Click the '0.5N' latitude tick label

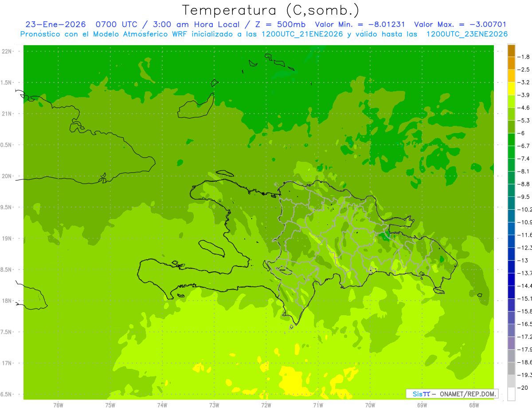tap(7, 145)
